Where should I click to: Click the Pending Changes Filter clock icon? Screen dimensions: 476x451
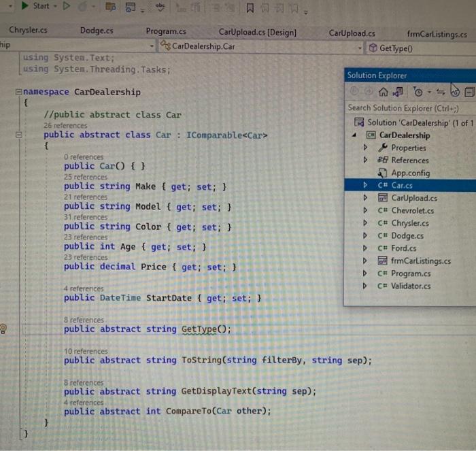pos(418,92)
